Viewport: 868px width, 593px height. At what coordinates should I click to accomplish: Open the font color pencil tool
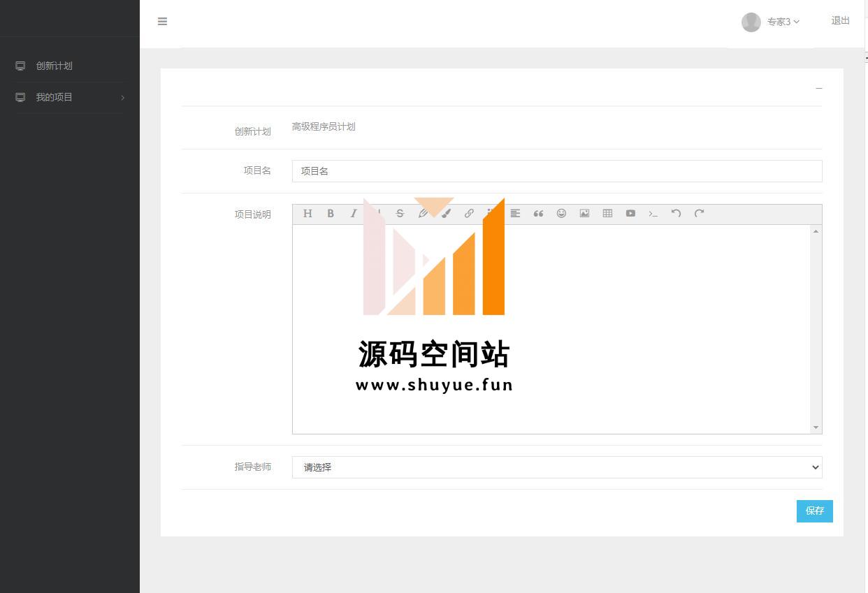coord(423,214)
